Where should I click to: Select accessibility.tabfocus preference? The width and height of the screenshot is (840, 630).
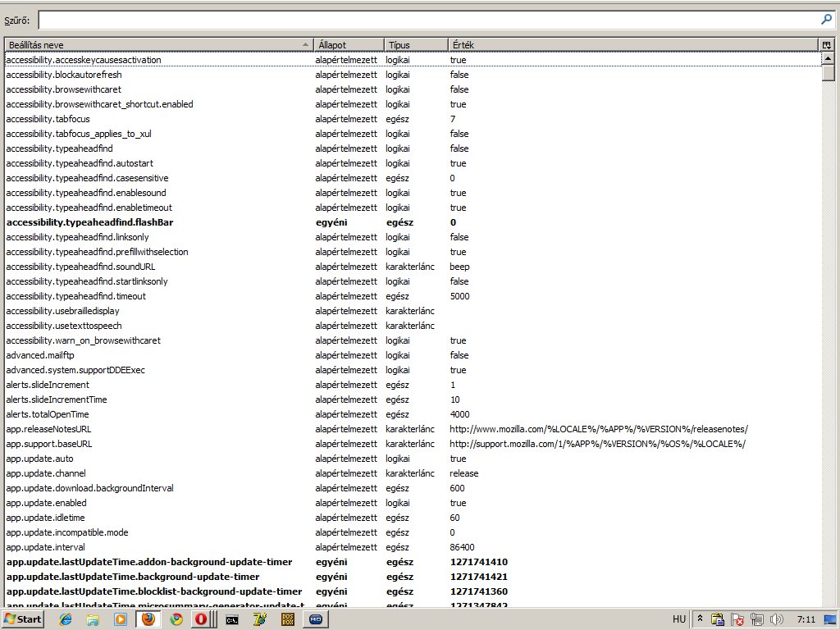point(413,119)
